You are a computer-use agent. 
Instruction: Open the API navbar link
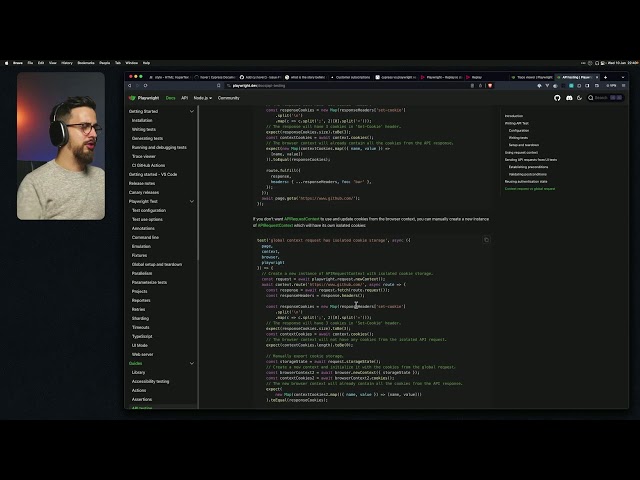pyautogui.click(x=184, y=98)
